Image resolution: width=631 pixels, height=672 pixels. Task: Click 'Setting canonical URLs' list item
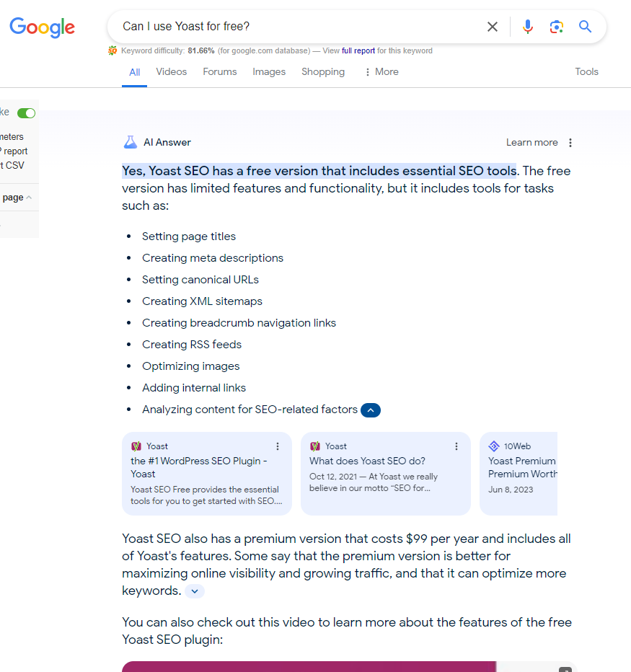(200, 280)
